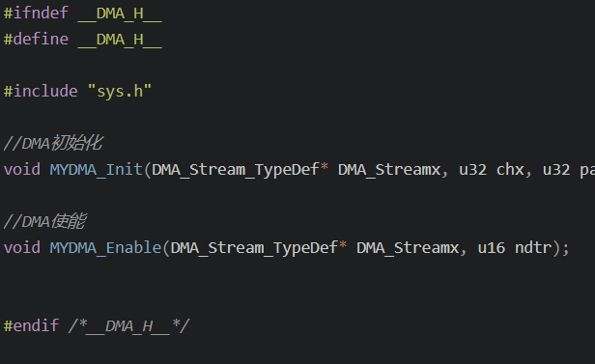
Task: Click the //DMA初始化 comment
Action: (53, 143)
